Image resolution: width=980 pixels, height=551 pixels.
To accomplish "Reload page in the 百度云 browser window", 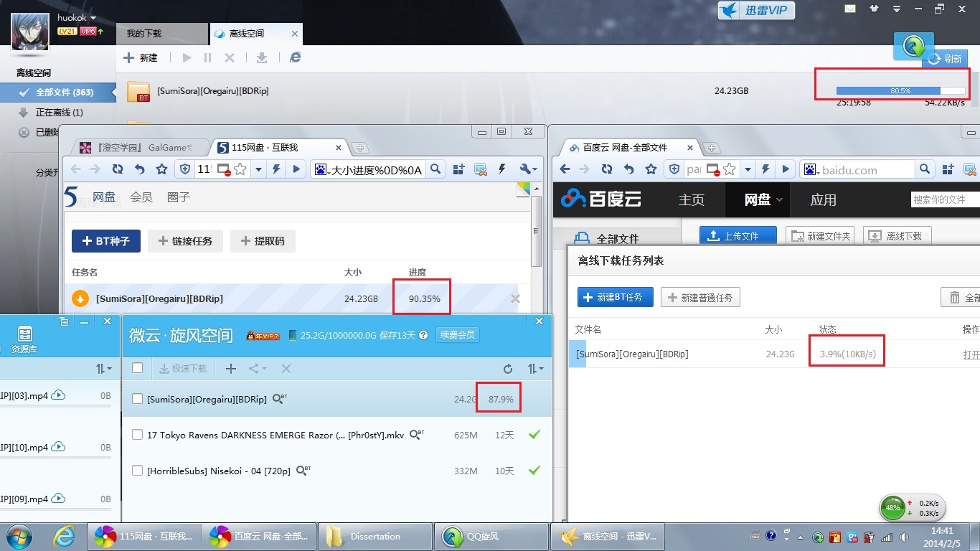I will (607, 169).
